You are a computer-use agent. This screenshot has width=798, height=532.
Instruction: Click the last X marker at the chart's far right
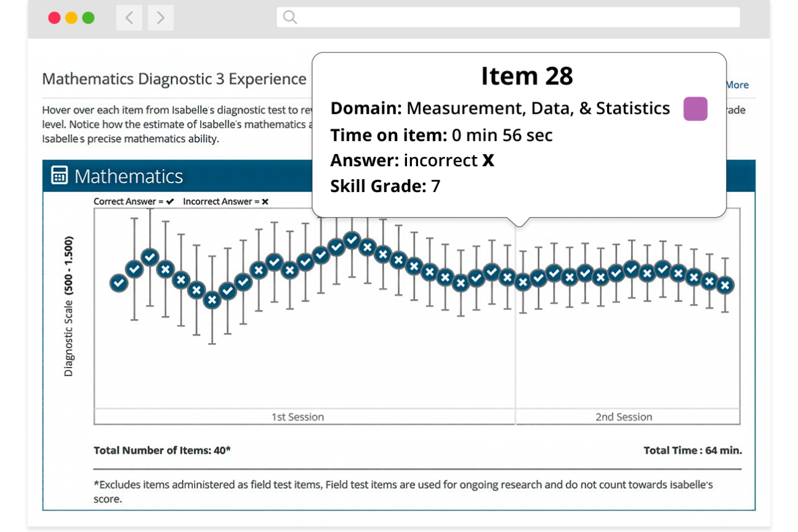point(725,285)
